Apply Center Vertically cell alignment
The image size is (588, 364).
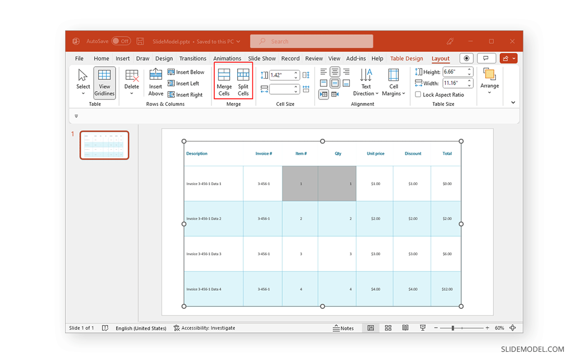[x=335, y=83]
